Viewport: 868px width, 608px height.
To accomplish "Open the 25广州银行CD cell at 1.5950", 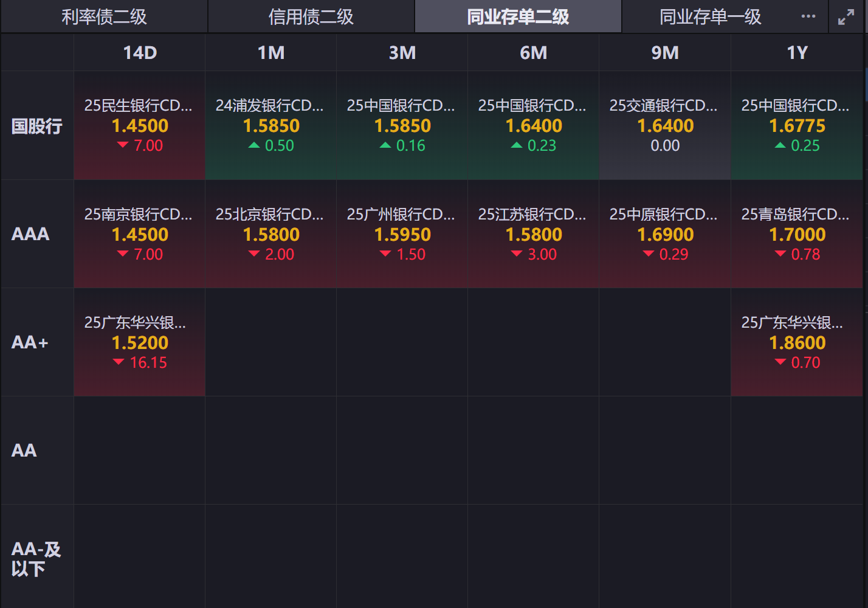I will tap(402, 234).
